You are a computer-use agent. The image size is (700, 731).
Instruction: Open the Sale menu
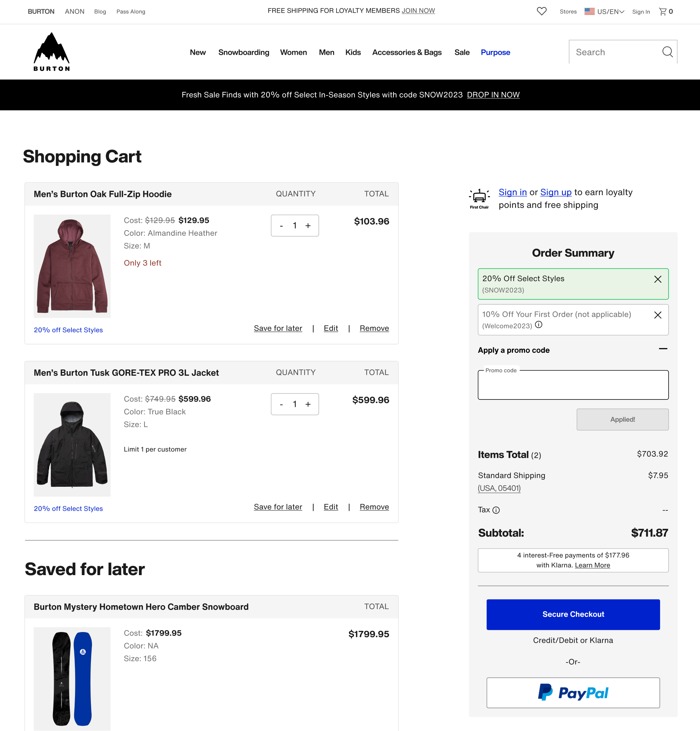pyautogui.click(x=462, y=52)
